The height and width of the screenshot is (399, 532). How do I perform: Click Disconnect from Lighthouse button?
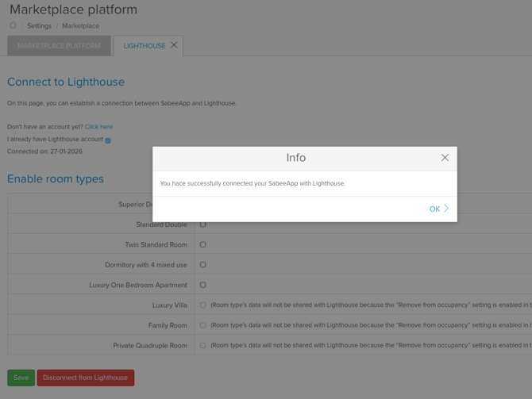tap(85, 378)
